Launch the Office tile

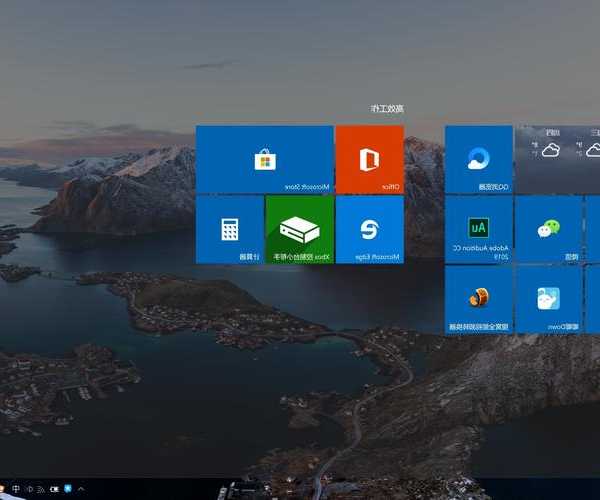(369, 159)
